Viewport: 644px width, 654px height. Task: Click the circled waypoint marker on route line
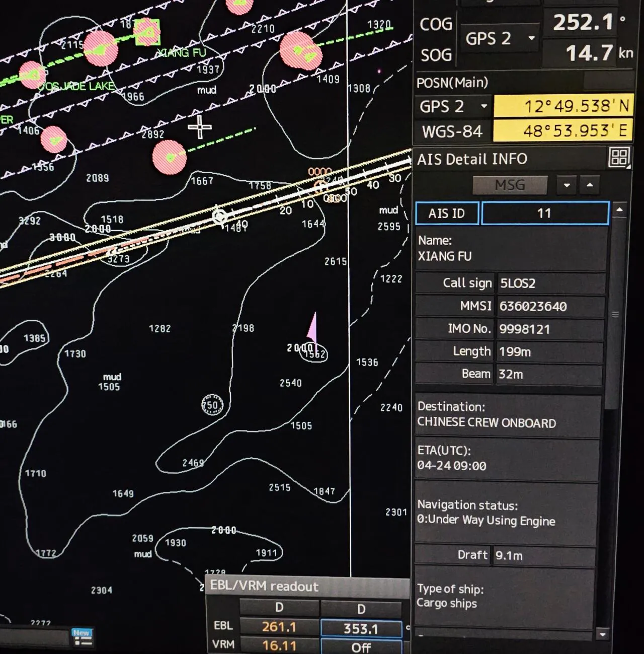coord(219,216)
